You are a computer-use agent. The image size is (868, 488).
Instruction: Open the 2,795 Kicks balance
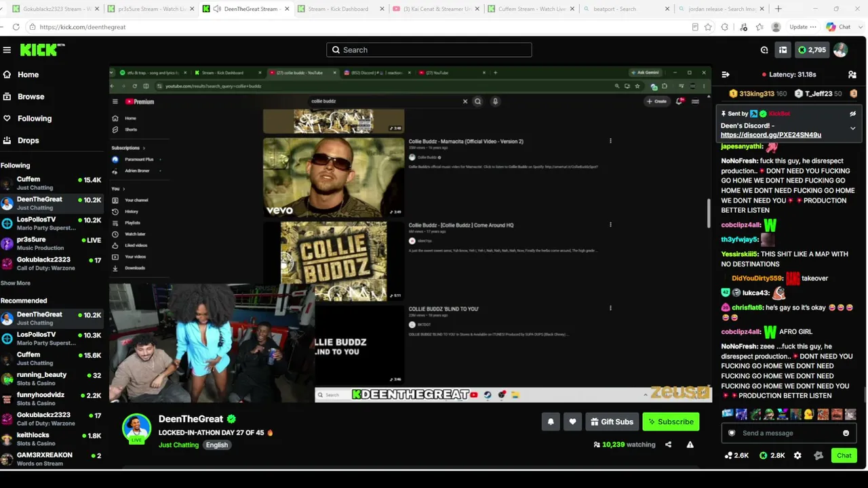[x=812, y=49]
